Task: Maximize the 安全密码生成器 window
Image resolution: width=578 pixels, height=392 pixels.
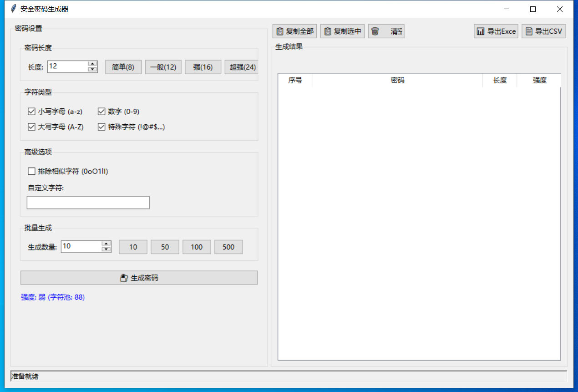Action: tap(533, 9)
